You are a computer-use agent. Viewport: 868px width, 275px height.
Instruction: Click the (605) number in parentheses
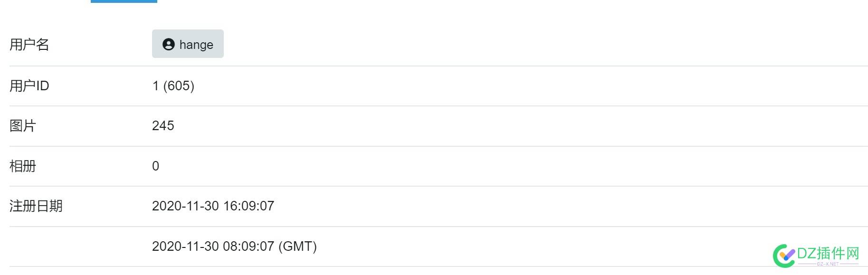[179, 85]
